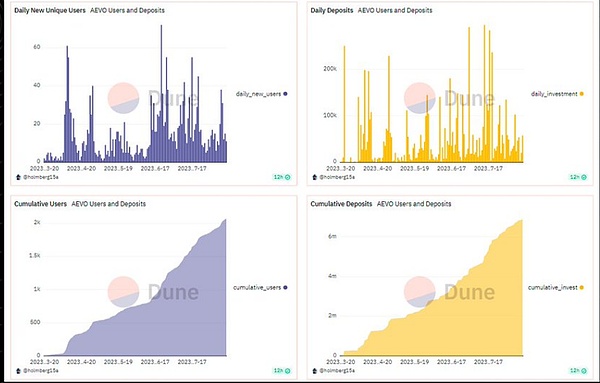Viewport: 600px width, 383px height.
Task: Click the 2023.3-20 date label in Cumulative Users
Action: (x=44, y=362)
